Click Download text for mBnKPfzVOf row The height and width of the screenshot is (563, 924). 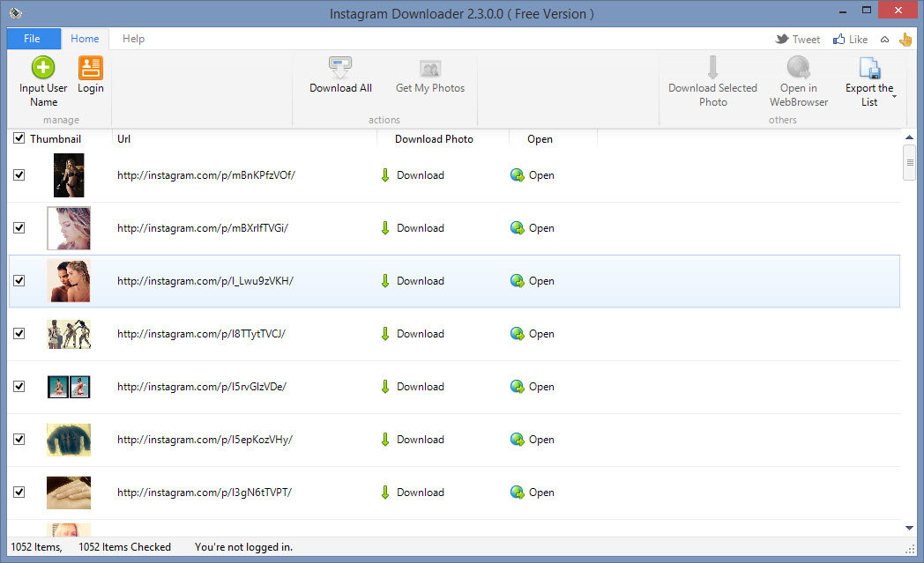coord(421,175)
